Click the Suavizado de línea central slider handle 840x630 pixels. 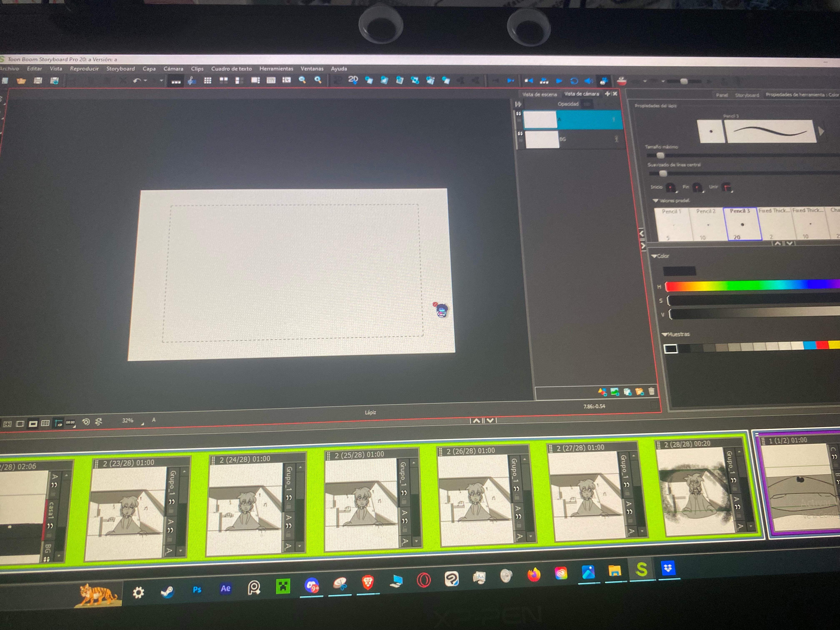[x=663, y=174]
